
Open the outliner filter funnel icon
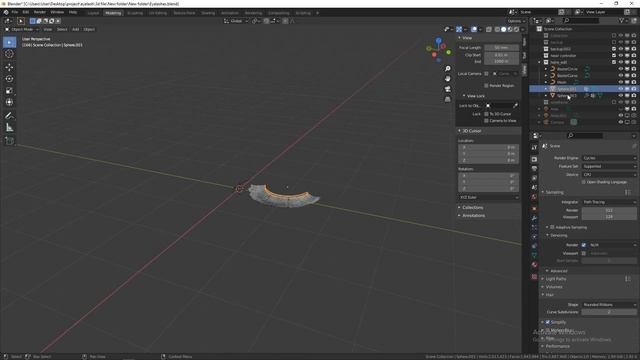coord(622,20)
